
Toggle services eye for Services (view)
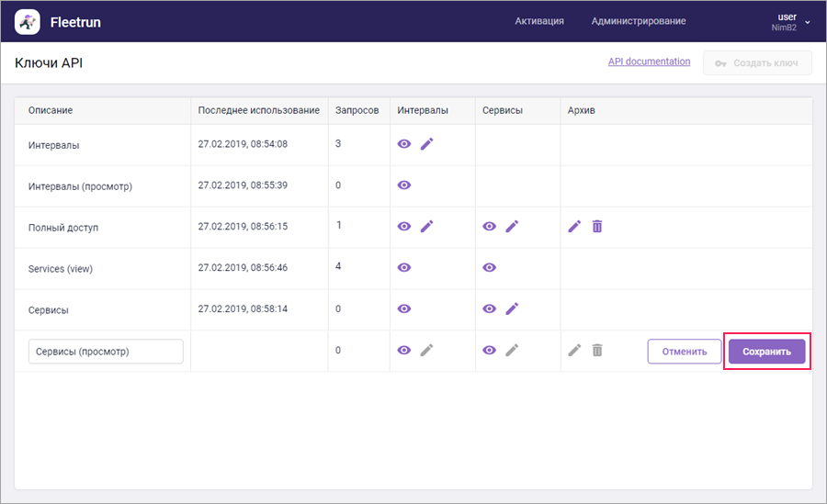(490, 267)
